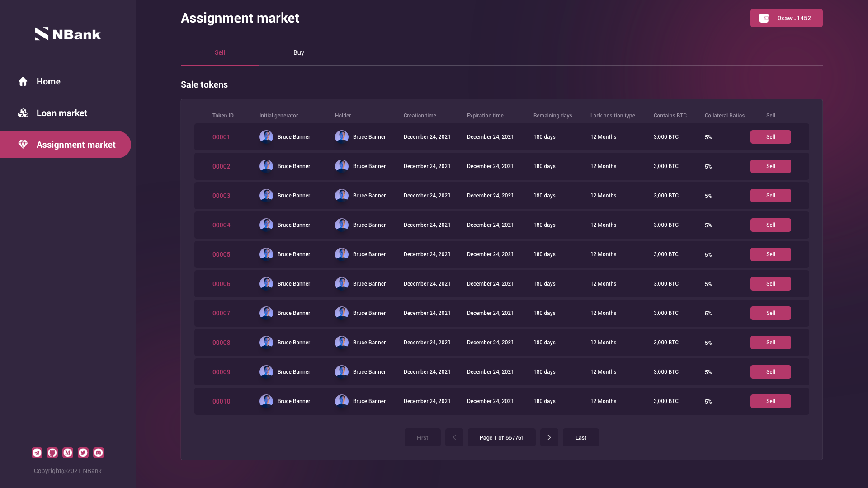Screen dimensions: 868x488
Task: Open Loan market from the sidebar
Action: click(61, 113)
